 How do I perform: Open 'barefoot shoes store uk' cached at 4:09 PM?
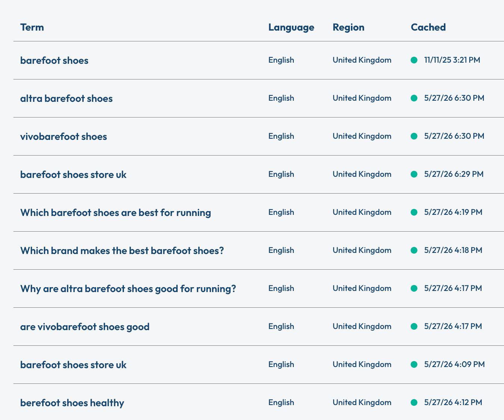pyautogui.click(x=73, y=365)
